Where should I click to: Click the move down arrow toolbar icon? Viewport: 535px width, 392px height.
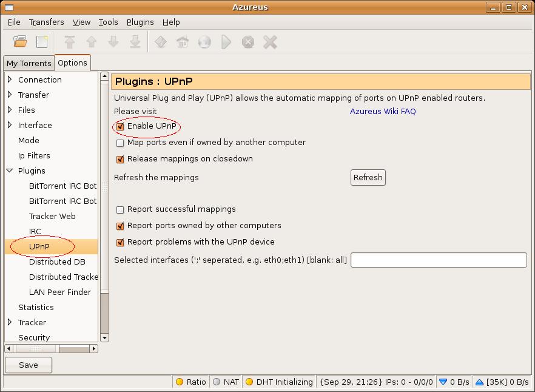click(x=113, y=42)
